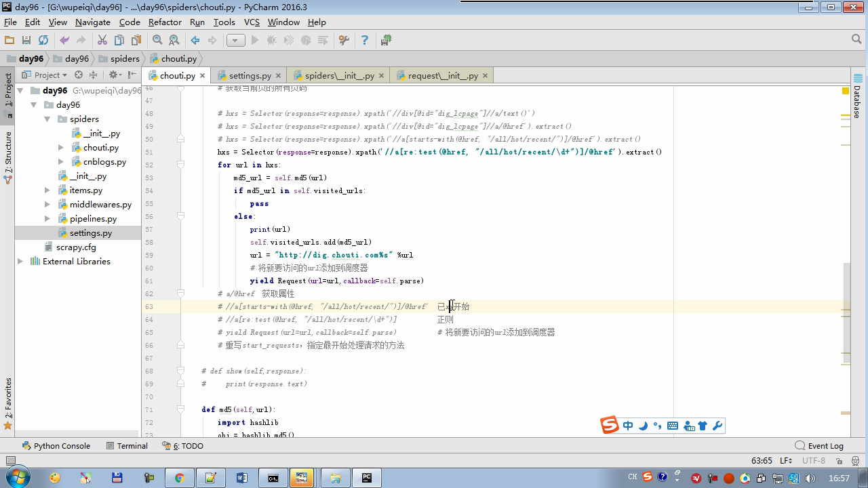Screen dimensions: 868x488
Task: Expand the External Libraries node
Action: click(x=20, y=262)
